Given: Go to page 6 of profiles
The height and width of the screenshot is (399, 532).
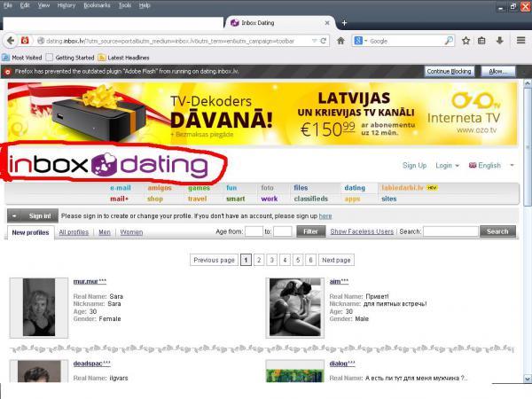Looking at the screenshot, I should [x=310, y=260].
